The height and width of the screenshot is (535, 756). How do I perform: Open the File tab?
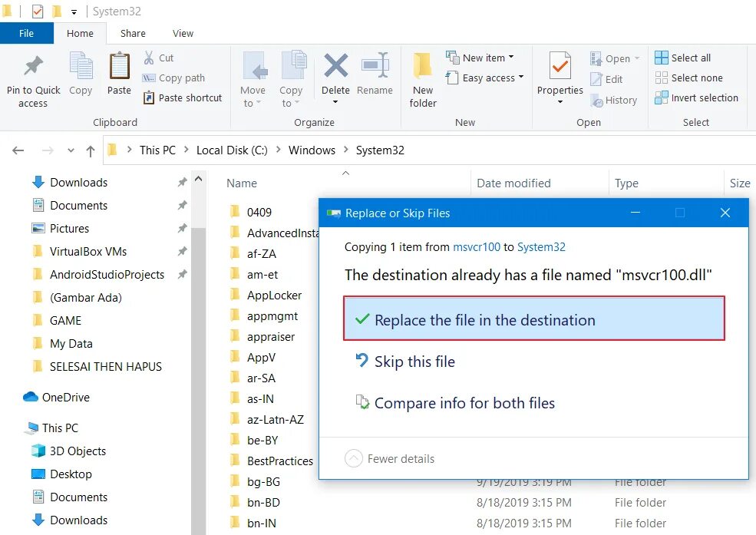27,33
